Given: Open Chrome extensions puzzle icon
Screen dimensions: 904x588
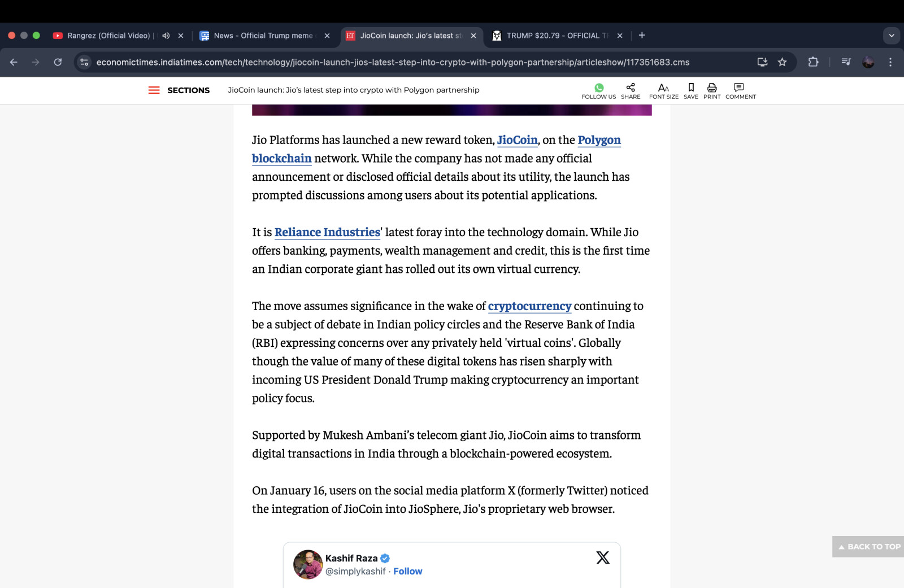Looking at the screenshot, I should coord(813,62).
